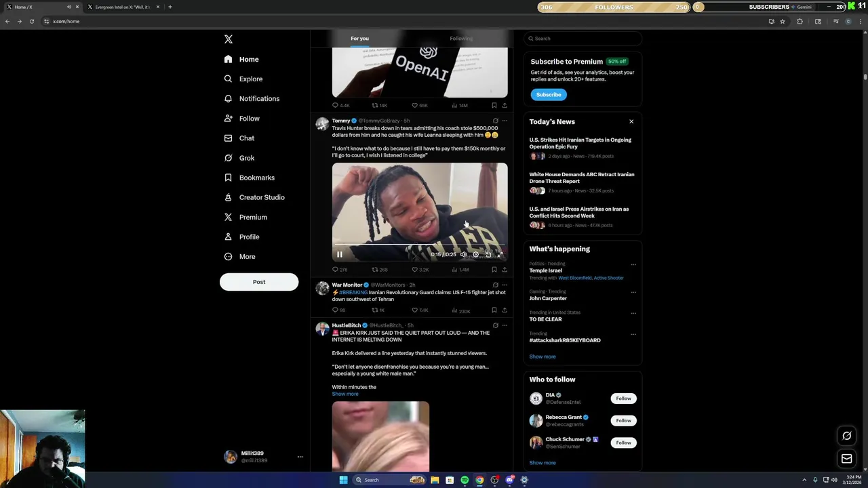The image size is (868, 488).
Task: Follow Rebecca Grant
Action: click(x=623, y=421)
